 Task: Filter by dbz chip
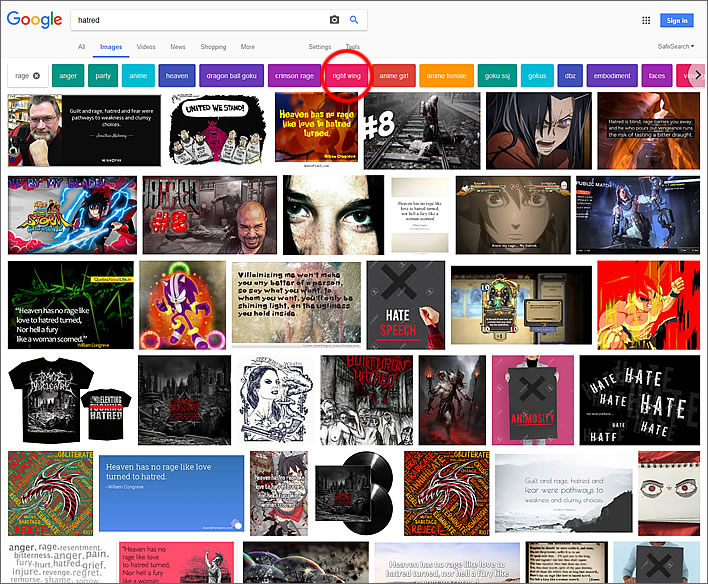570,76
